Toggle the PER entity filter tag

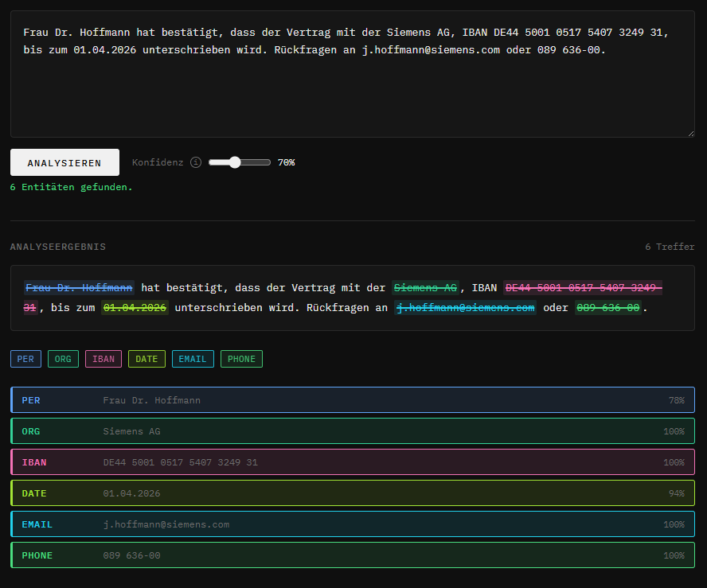click(x=25, y=359)
